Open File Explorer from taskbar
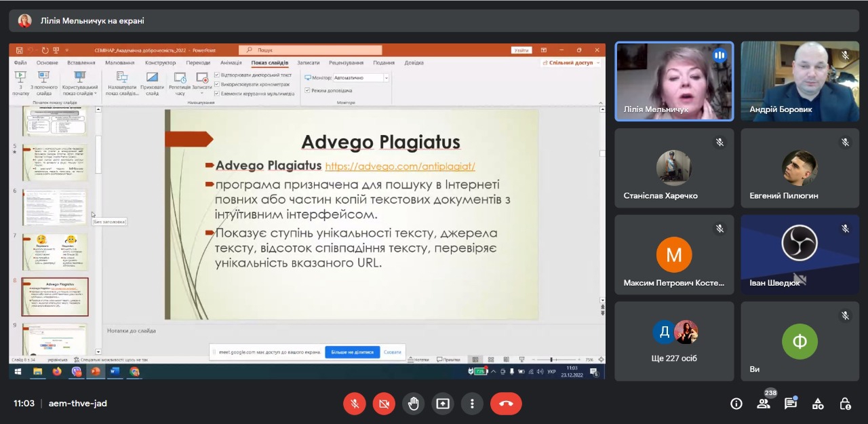This screenshot has width=868, height=424. pos(38,372)
